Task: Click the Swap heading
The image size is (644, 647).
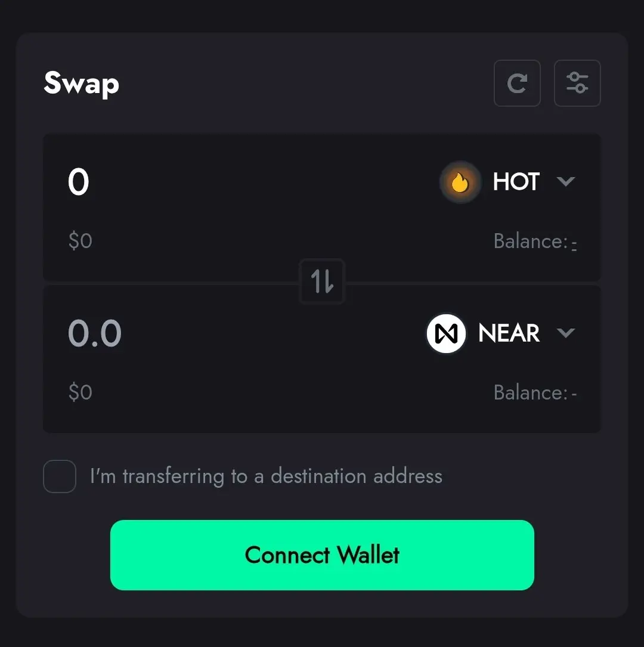Action: coord(81,83)
